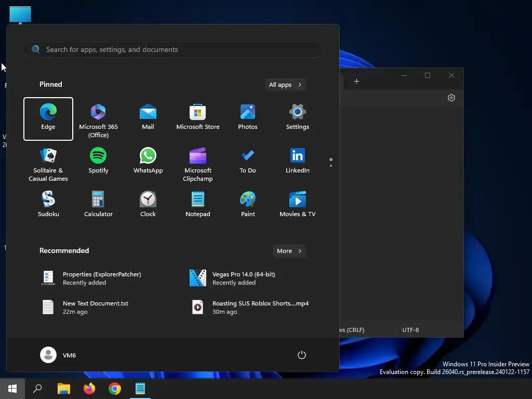Show More recommended items
The image size is (532, 399).
(x=289, y=251)
